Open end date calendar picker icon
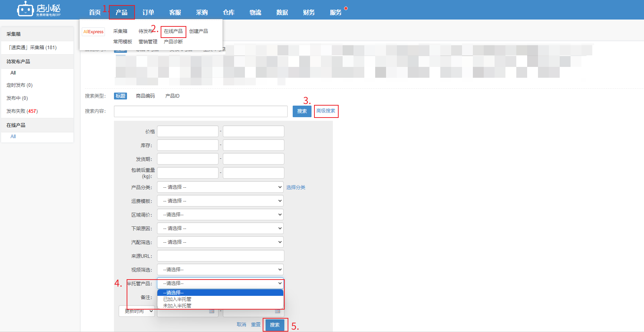Image resolution: width=644 pixels, height=332 pixels. [x=277, y=311]
